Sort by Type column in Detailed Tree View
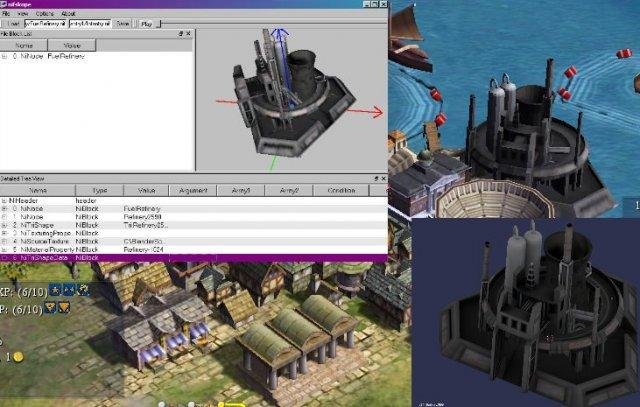 100,190
